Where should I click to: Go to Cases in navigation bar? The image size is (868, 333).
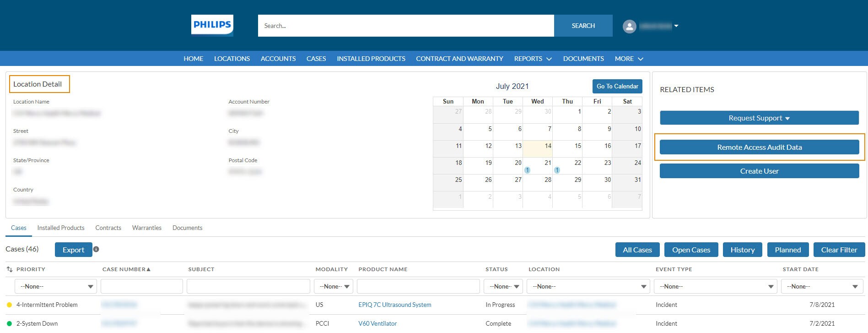click(316, 59)
